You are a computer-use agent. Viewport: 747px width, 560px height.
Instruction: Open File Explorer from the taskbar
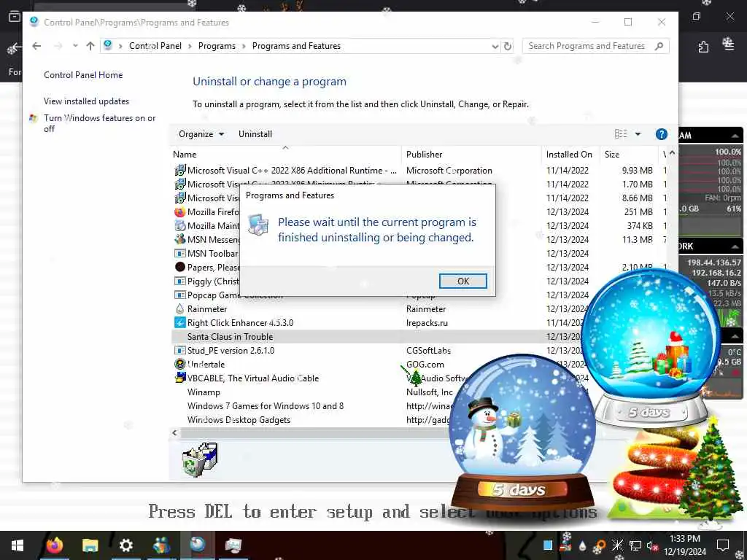90,545
